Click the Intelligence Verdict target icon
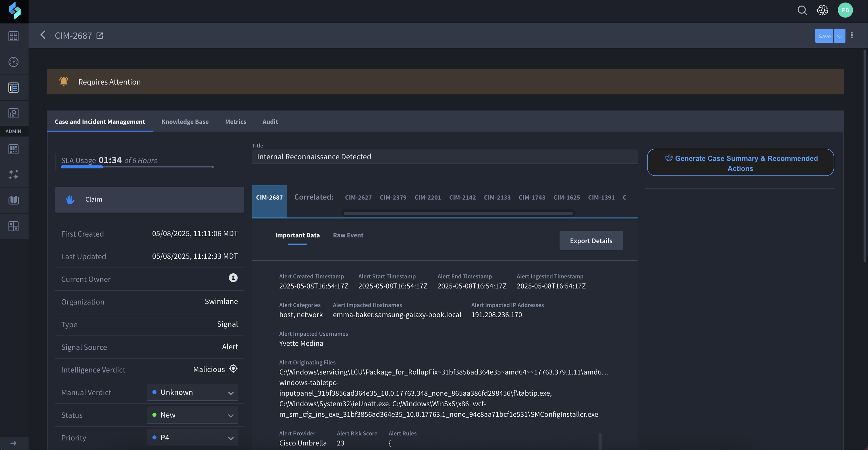This screenshot has height=450, width=868. click(x=233, y=368)
